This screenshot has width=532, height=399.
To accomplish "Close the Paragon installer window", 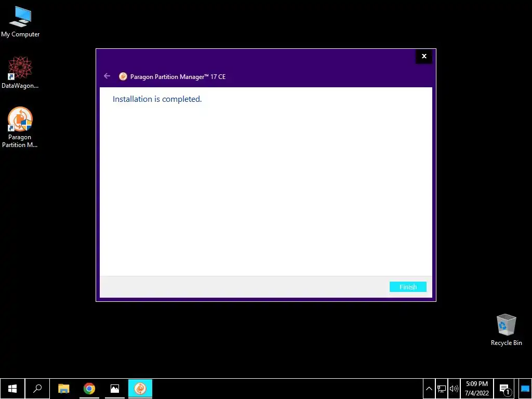I will (x=424, y=56).
